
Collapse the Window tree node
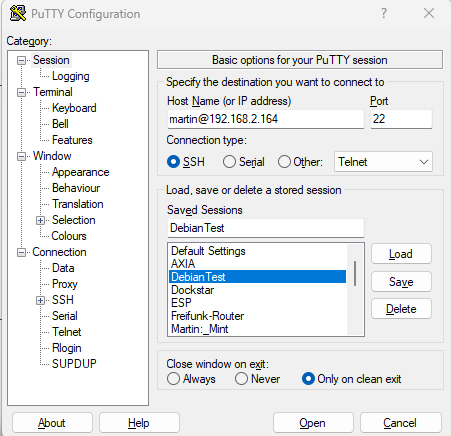(x=21, y=156)
